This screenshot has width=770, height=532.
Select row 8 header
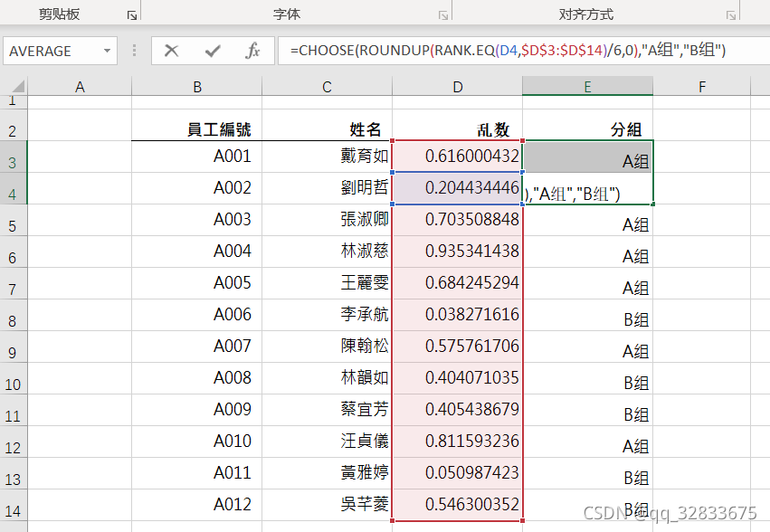14,315
